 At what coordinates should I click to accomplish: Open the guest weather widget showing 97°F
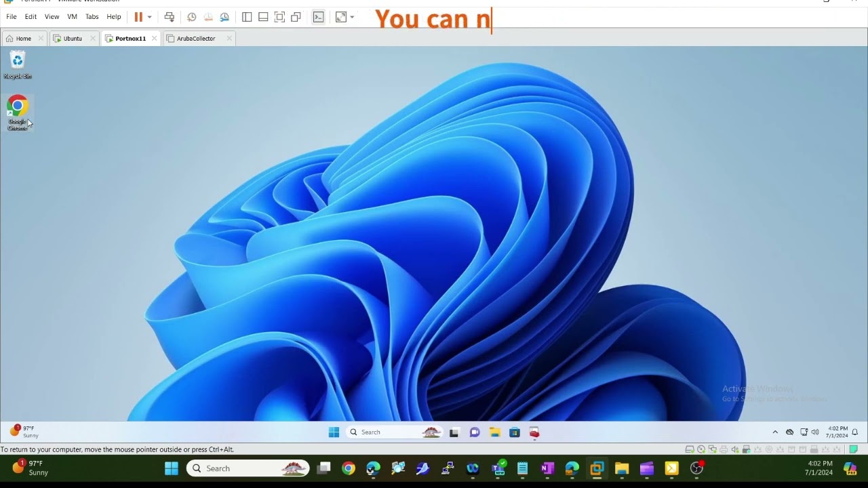(24, 432)
